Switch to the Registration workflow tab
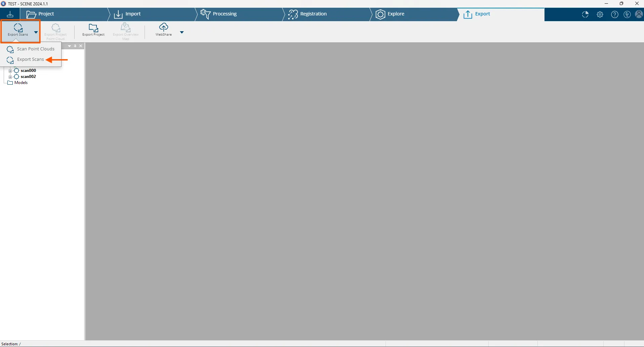The height and width of the screenshot is (347, 644). (x=313, y=14)
